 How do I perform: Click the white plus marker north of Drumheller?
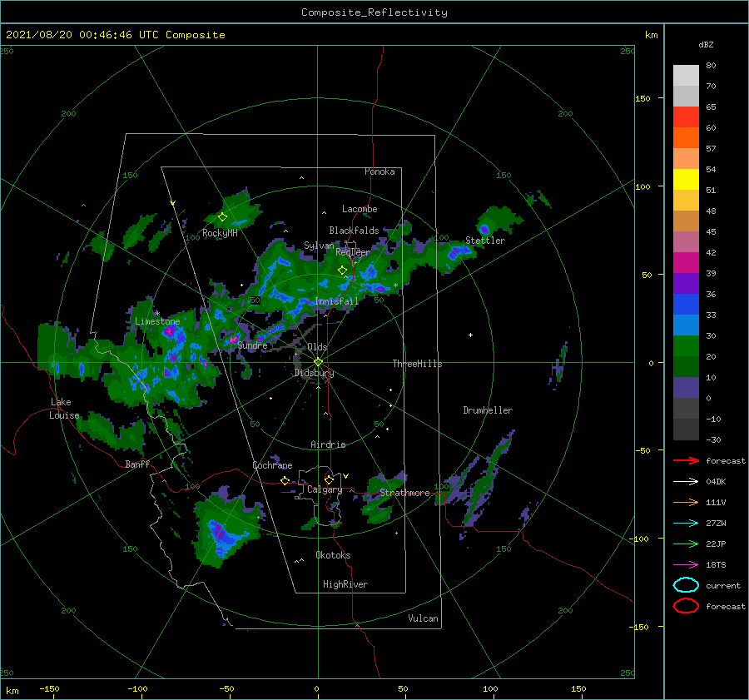tap(470, 335)
